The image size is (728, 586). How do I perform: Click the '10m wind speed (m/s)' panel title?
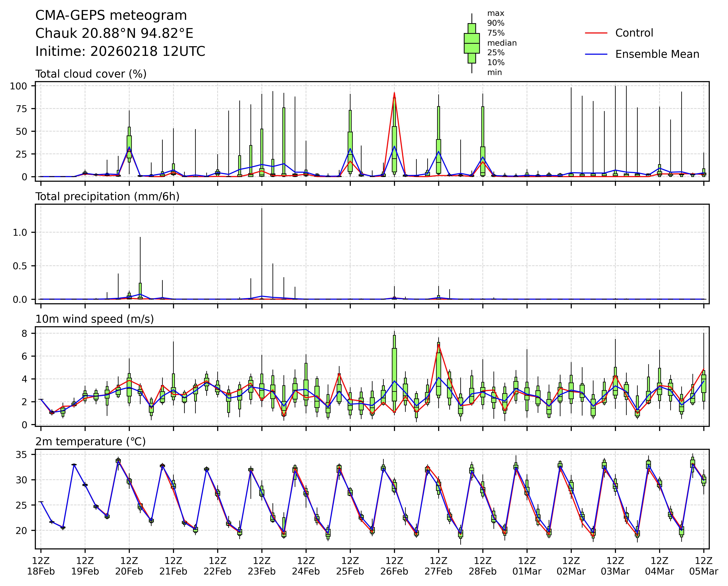coord(95,319)
